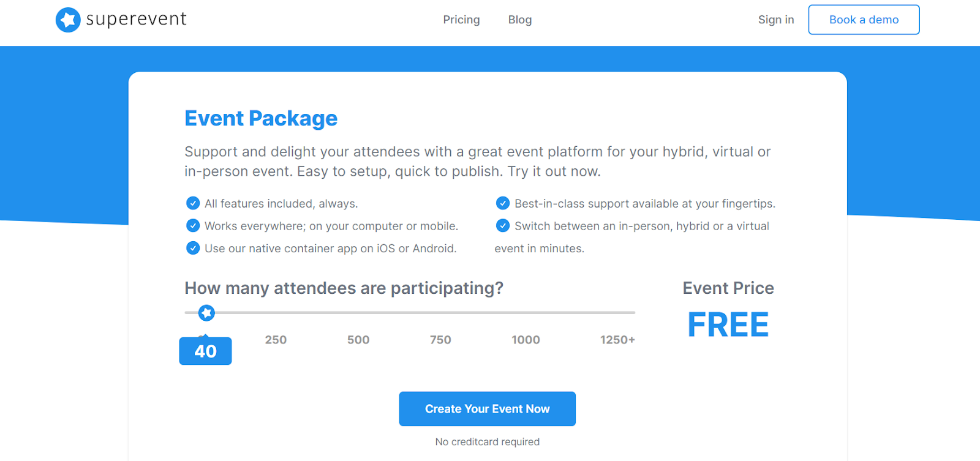Click the FREE event price text
This screenshot has height=461, width=980.
(728, 324)
